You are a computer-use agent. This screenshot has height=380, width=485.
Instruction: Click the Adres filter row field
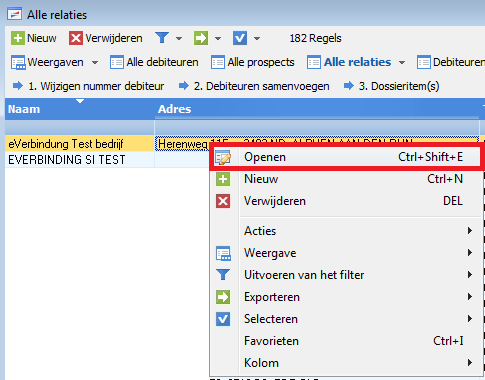317,128
